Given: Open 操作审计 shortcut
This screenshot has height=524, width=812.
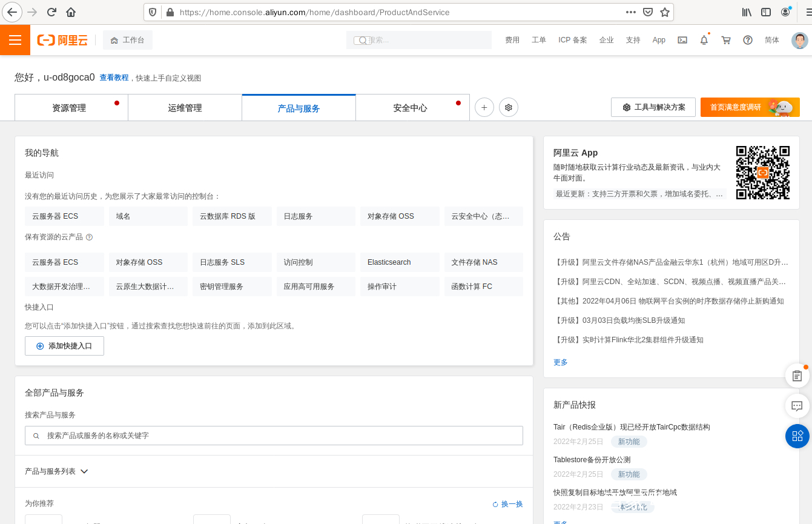Looking at the screenshot, I should 400,287.
